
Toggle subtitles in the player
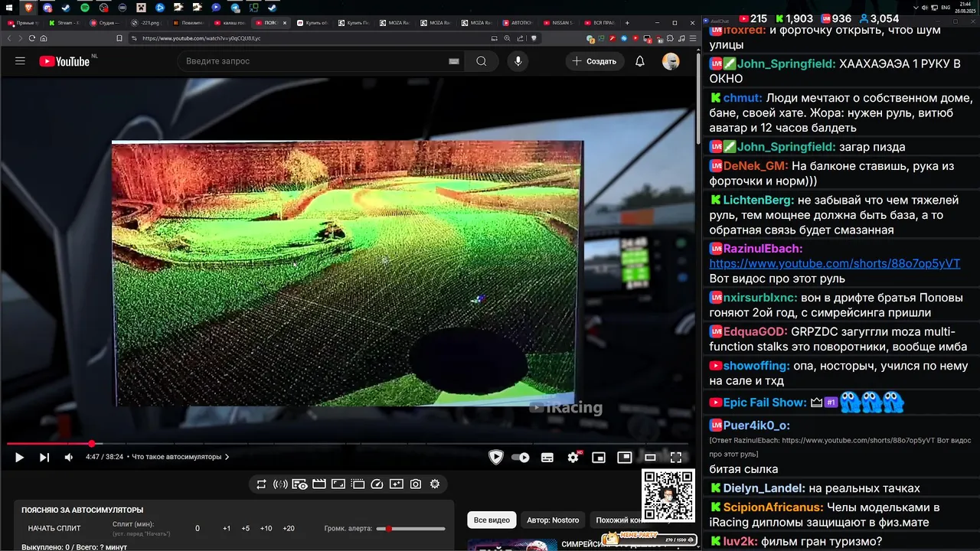click(547, 457)
